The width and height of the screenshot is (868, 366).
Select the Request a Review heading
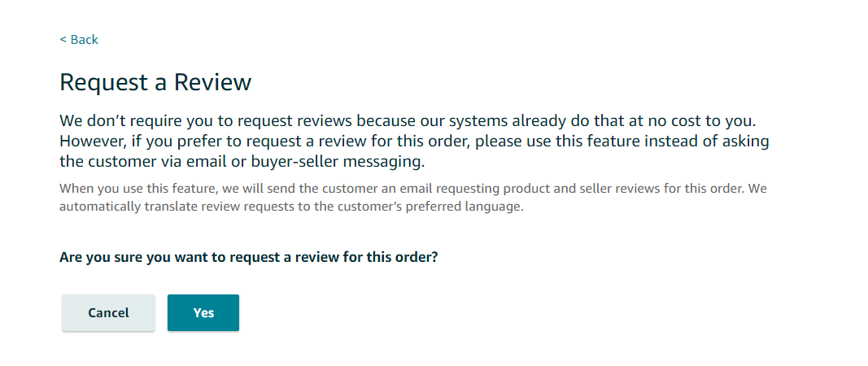click(155, 82)
